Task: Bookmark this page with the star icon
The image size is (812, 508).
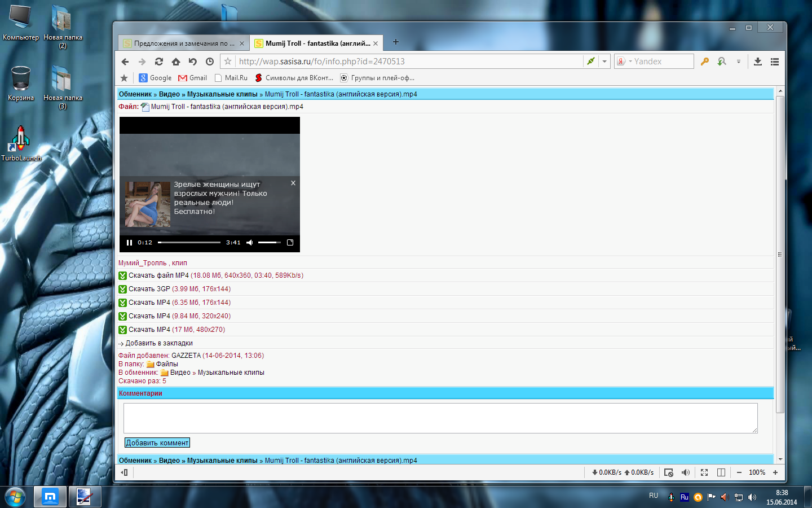Action: coord(228,62)
